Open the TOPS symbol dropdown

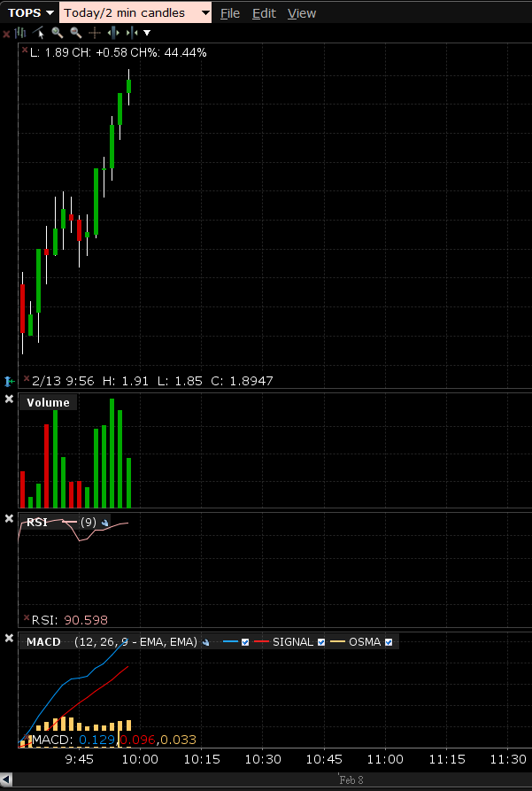coord(30,12)
